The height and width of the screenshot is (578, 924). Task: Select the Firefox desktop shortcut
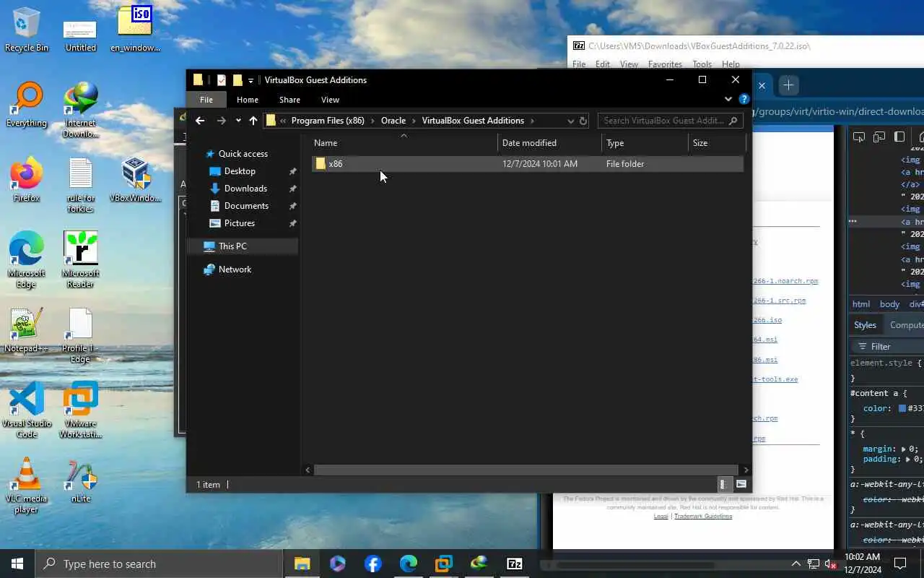click(27, 180)
